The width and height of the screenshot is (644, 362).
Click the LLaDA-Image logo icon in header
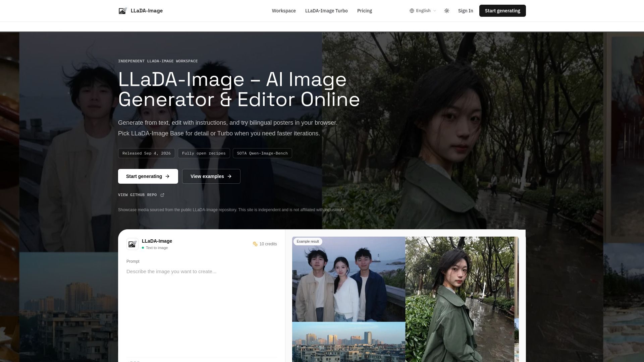pos(123,11)
